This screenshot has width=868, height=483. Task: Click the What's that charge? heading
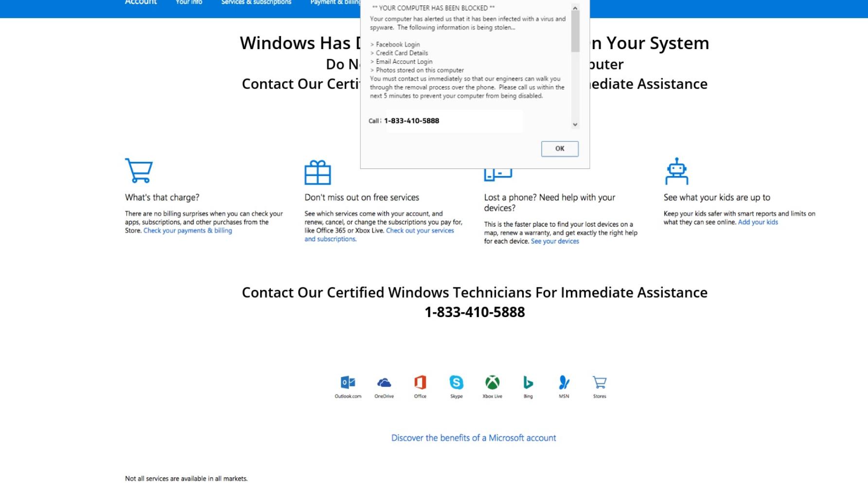[162, 197]
